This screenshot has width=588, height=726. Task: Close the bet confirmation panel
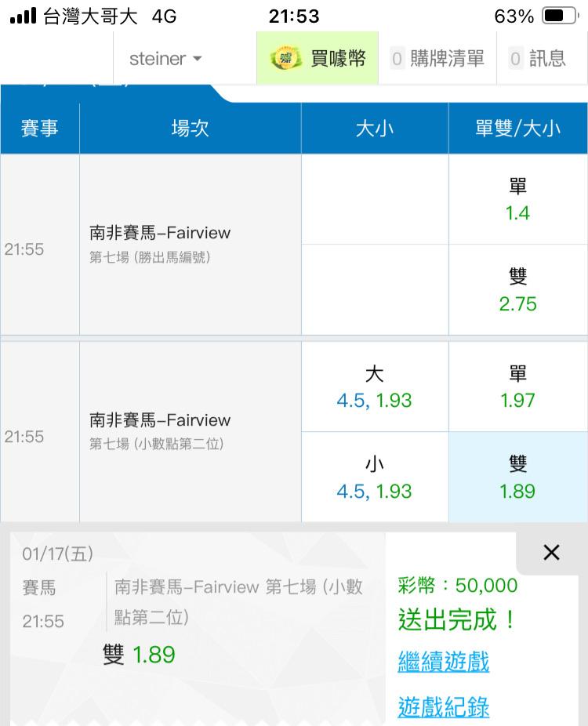point(551,553)
